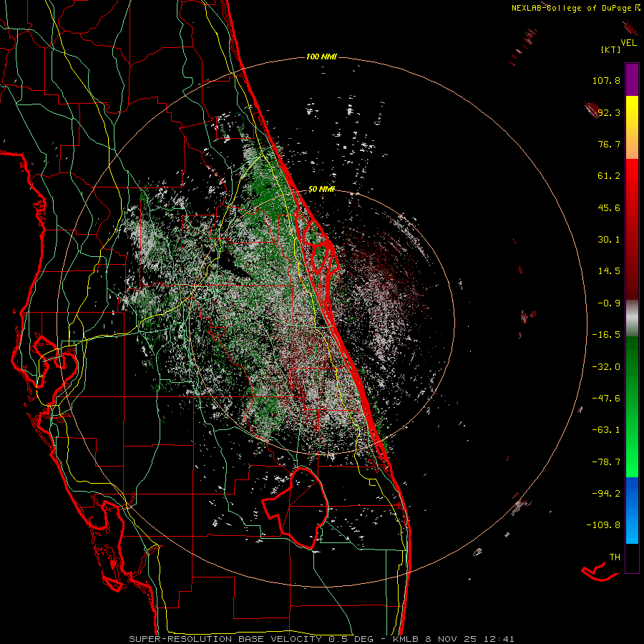Screen dimensions: 644x644
Task: Click the -78.7 velocity scale value
Action: (x=606, y=462)
